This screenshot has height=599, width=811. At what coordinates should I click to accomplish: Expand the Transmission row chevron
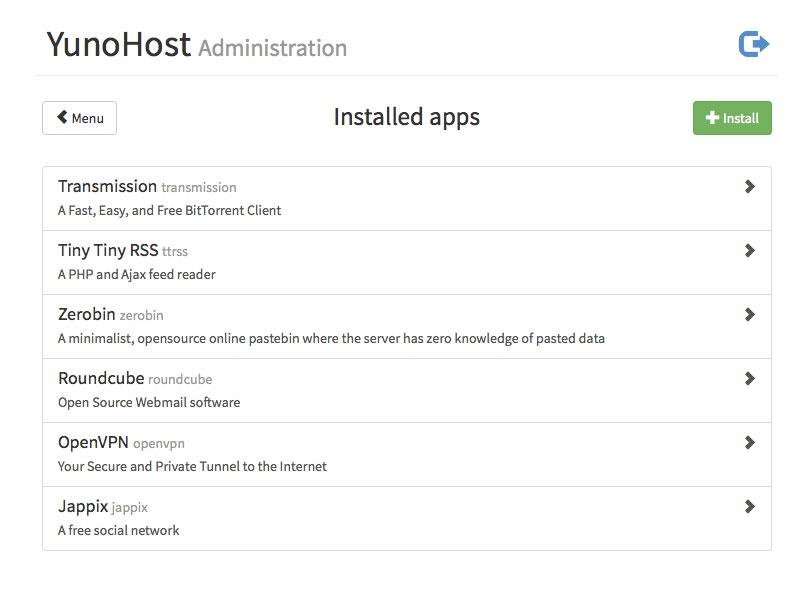(x=749, y=187)
